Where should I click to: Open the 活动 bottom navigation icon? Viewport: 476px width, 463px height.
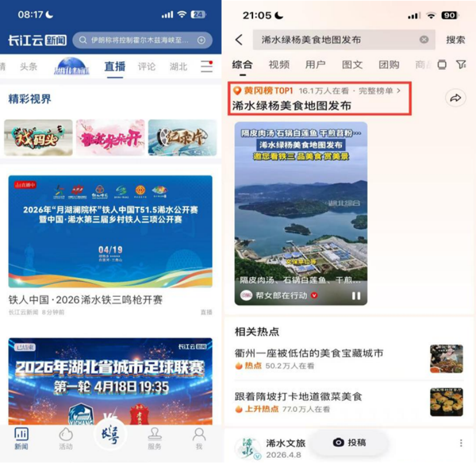tap(65, 438)
